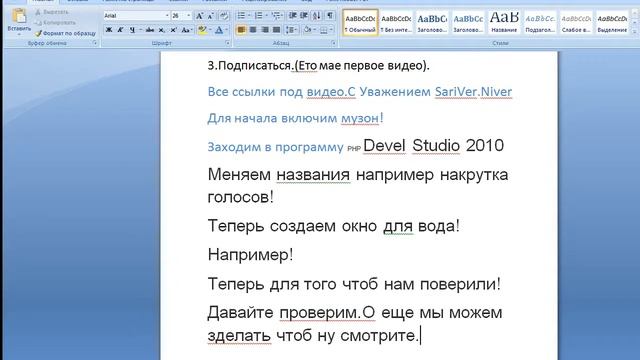Click the Increase Indent icon
640x360 pixels.
[304, 16]
